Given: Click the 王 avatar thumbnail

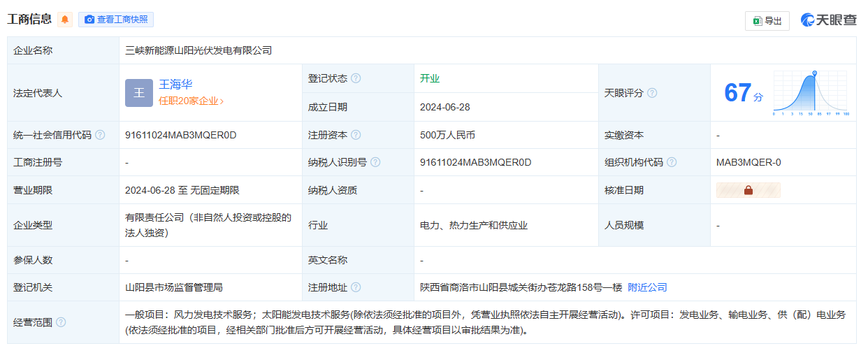Looking at the screenshot, I should (x=138, y=93).
